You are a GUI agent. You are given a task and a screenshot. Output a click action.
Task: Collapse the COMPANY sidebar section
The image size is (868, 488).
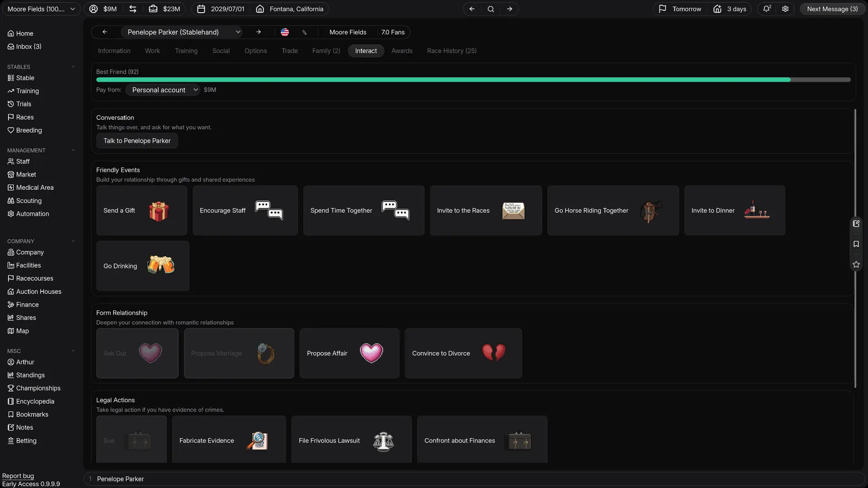(73, 241)
